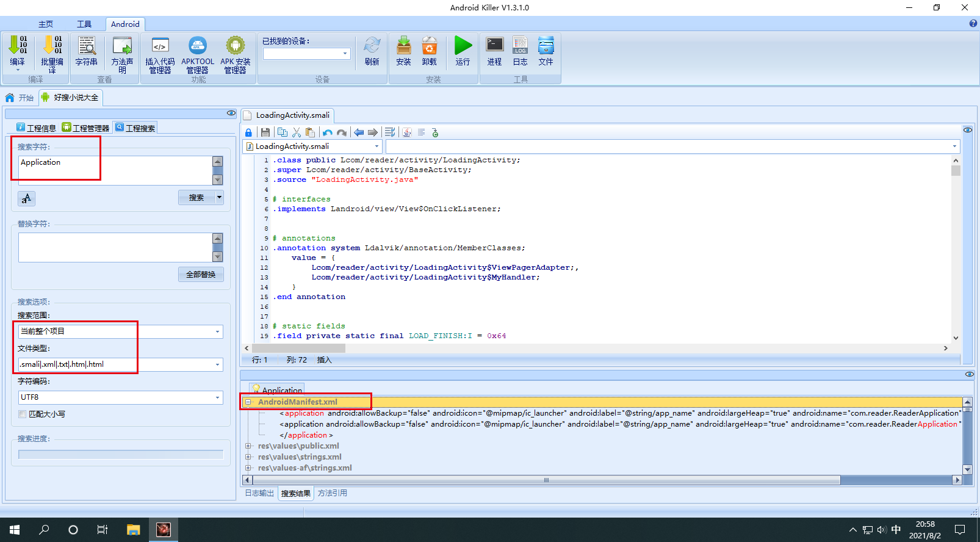Toggle the eye icon on left panel header
The width and height of the screenshot is (980, 542).
pyautogui.click(x=231, y=113)
